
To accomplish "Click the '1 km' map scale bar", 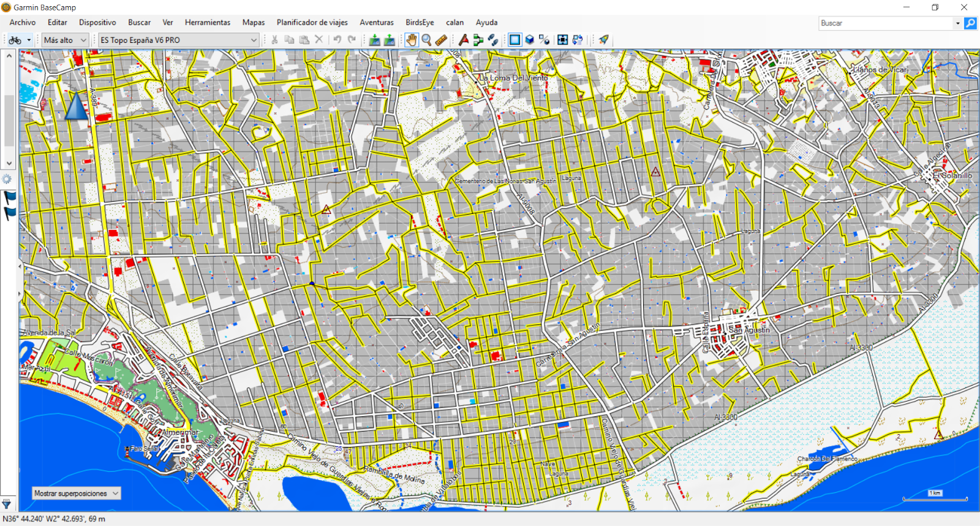I will pyautogui.click(x=935, y=496).
